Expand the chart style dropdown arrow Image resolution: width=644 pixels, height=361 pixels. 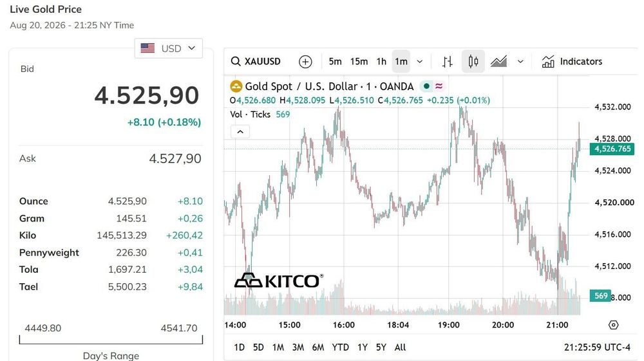point(520,62)
